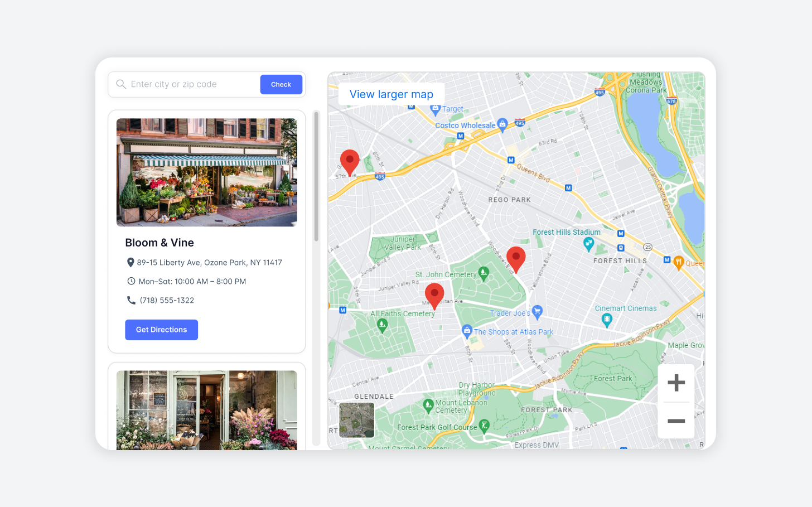The height and width of the screenshot is (507, 812).
Task: Click the search magnifier icon
Action: 121,84
